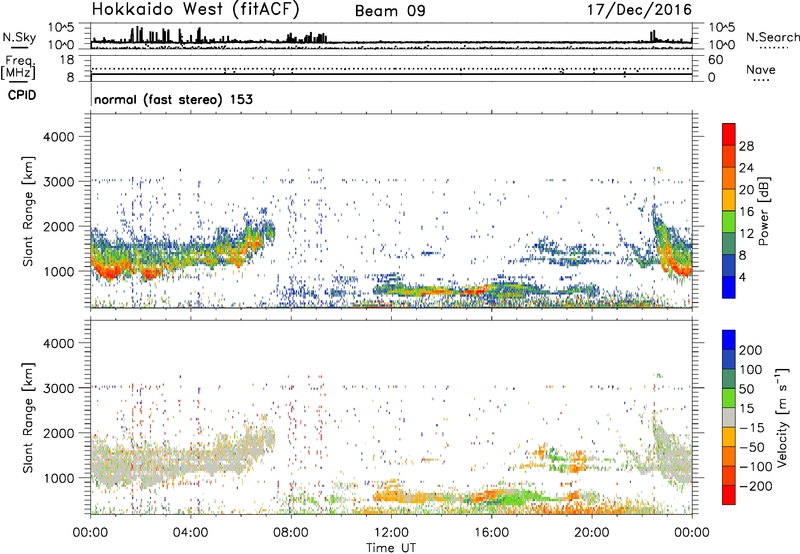Click the green 12 dB power color band
This screenshot has width=800, height=554.
[x=729, y=222]
